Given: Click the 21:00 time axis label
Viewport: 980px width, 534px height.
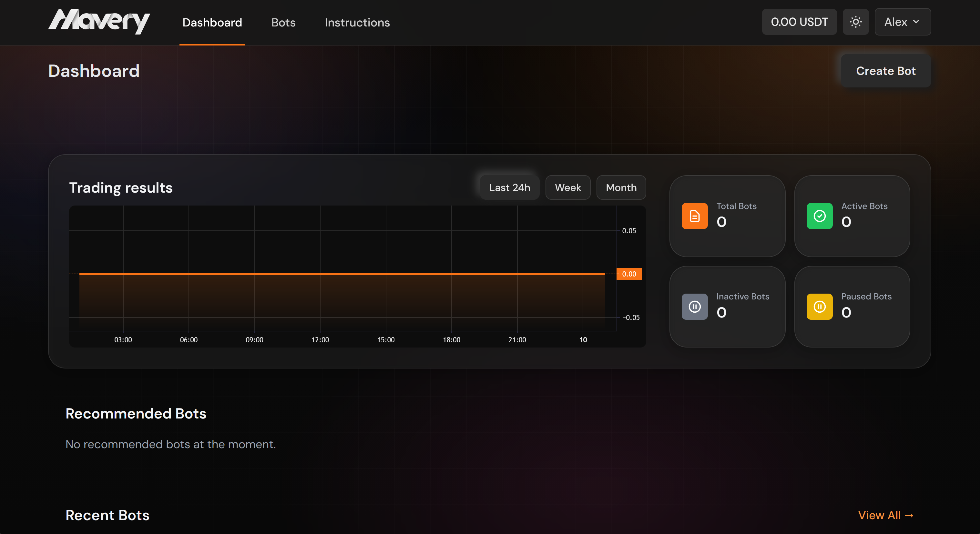Looking at the screenshot, I should tap(517, 340).
